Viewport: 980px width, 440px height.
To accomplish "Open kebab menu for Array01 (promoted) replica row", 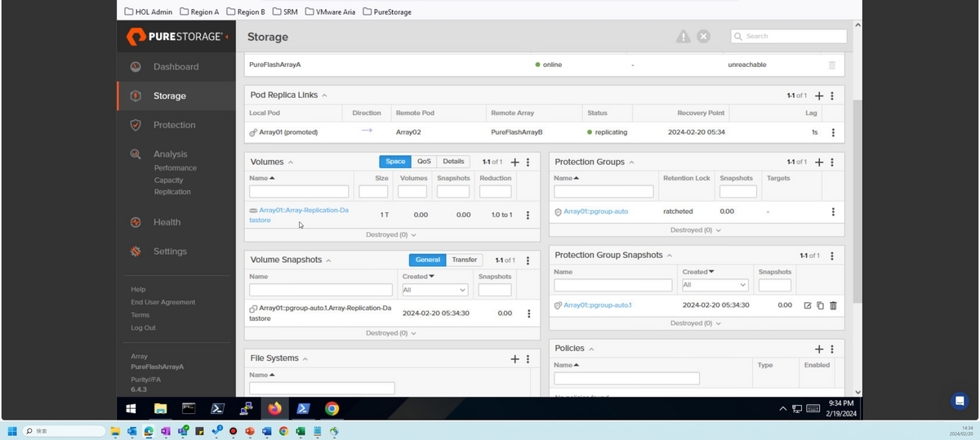I will [833, 132].
